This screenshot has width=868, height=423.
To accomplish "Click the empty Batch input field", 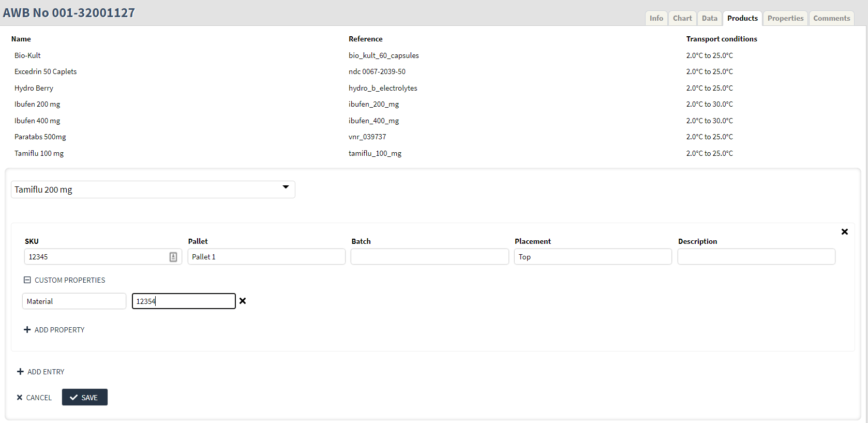I will (430, 257).
